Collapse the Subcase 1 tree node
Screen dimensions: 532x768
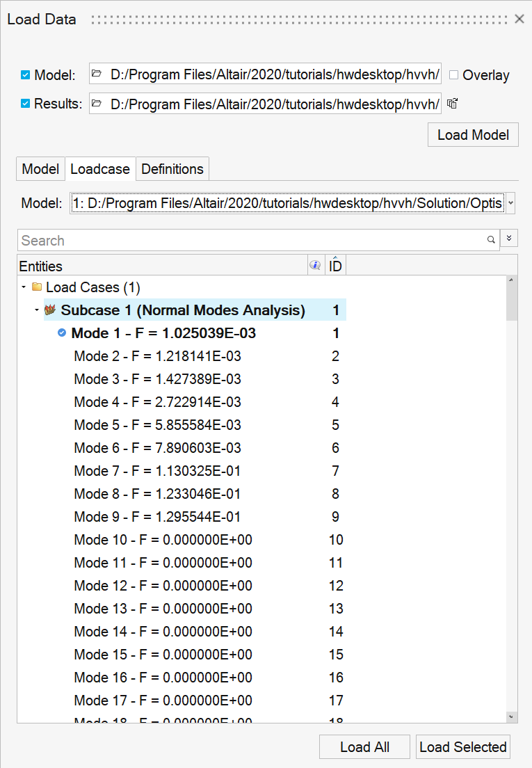point(36,310)
